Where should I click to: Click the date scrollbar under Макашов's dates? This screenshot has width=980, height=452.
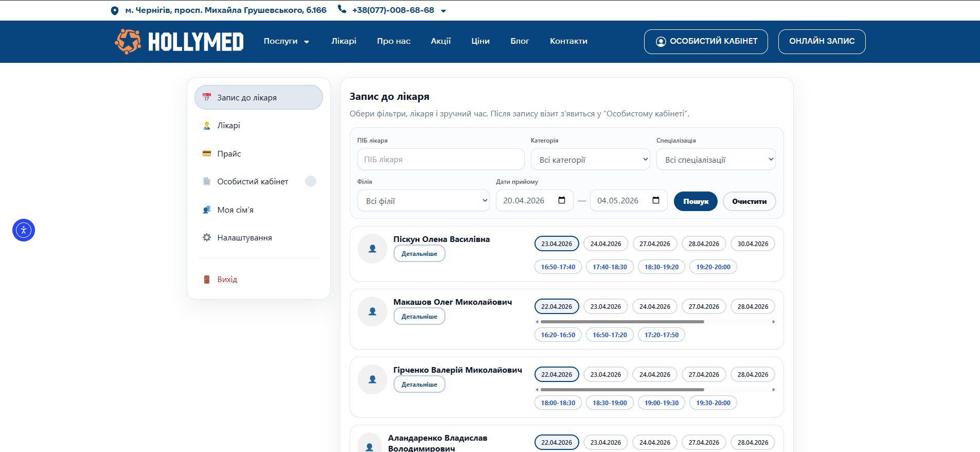point(622,322)
